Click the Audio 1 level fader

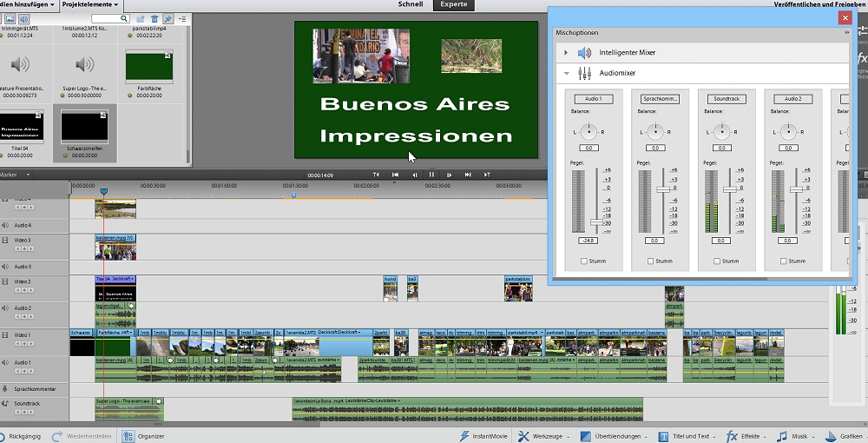pyautogui.click(x=596, y=222)
